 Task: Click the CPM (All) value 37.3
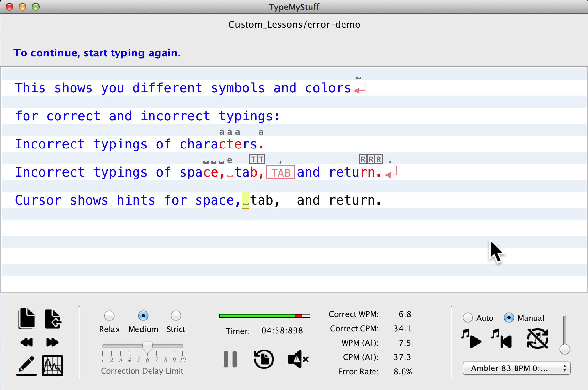pos(402,357)
